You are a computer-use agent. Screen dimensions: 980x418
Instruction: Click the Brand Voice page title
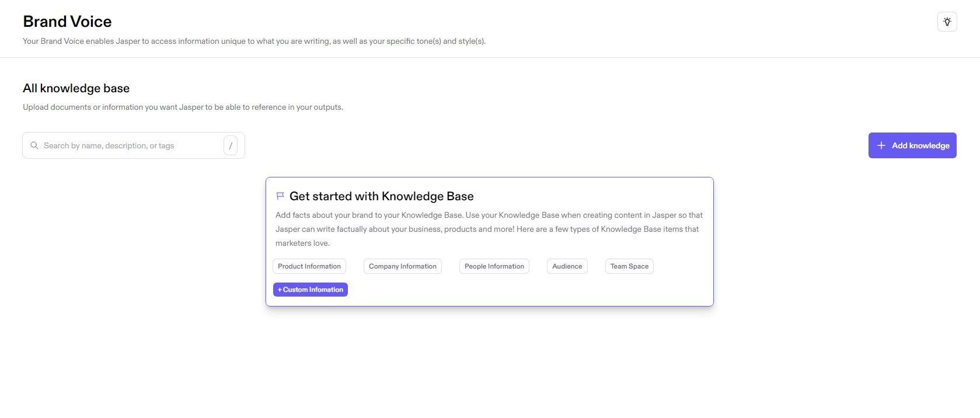click(67, 22)
